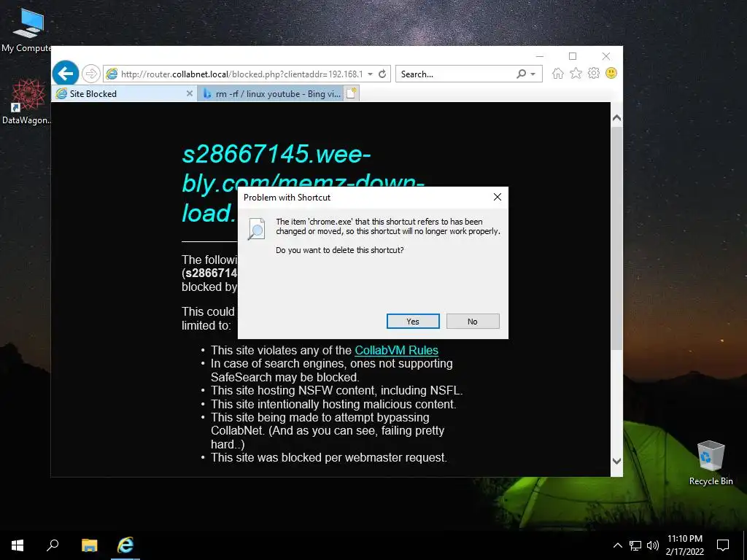The height and width of the screenshot is (560, 747).
Task: Refresh the blocked page
Action: [x=382, y=74]
